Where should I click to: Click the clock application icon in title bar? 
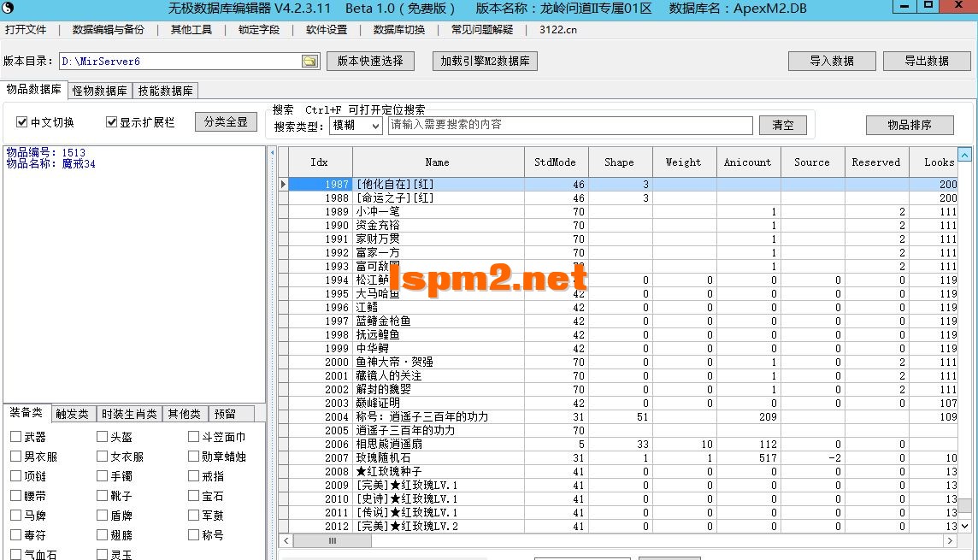(x=9, y=8)
